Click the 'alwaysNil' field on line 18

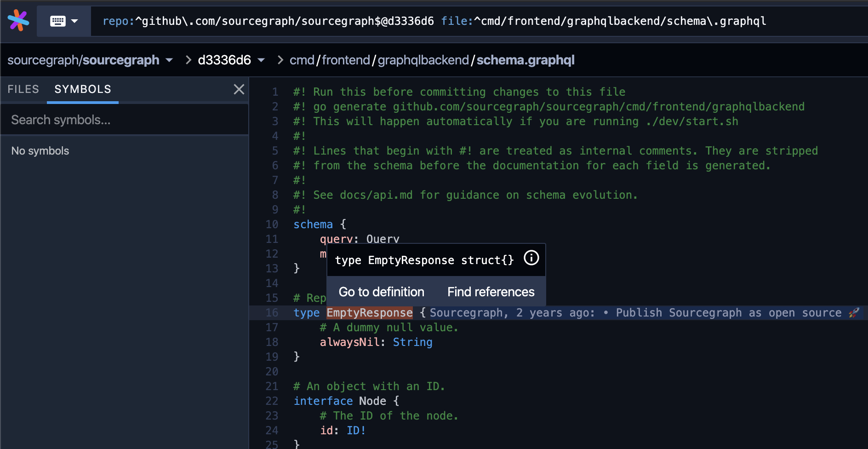350,342
